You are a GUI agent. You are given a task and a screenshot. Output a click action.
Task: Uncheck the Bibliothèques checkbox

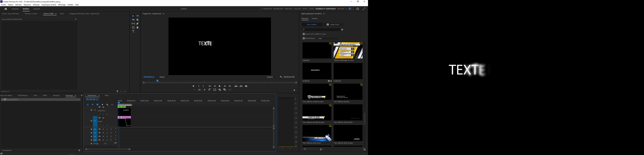pyautogui.click(x=304, y=38)
